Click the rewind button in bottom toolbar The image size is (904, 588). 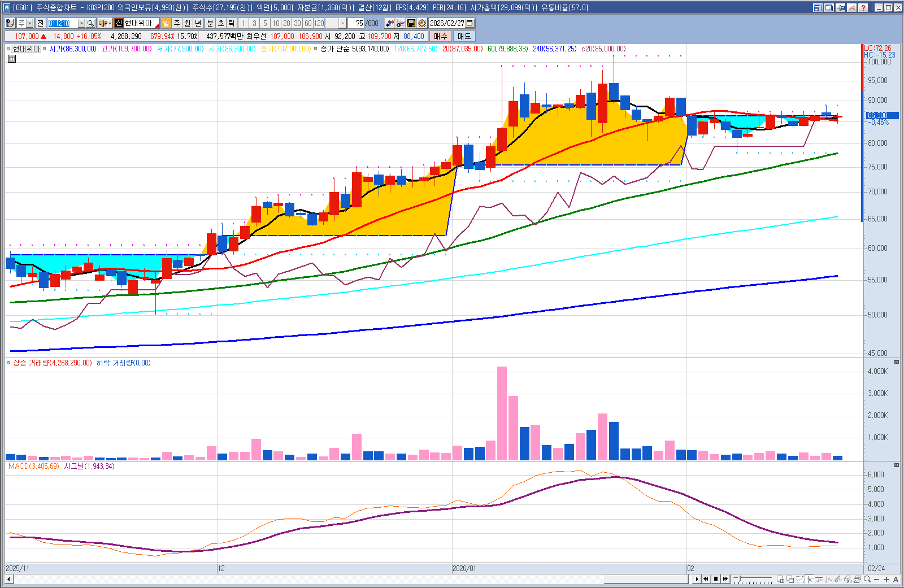pyautogui.click(x=706, y=579)
